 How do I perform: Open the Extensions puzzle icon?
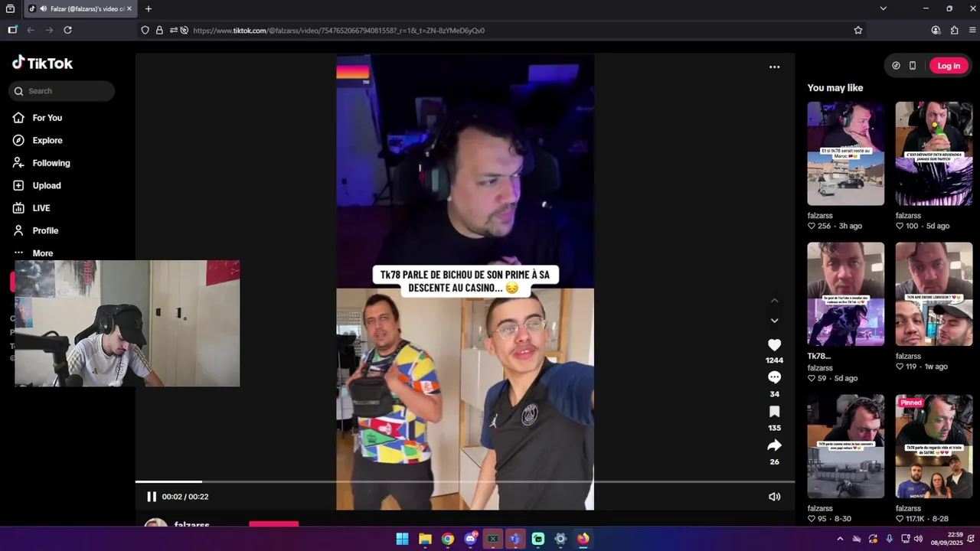point(954,30)
